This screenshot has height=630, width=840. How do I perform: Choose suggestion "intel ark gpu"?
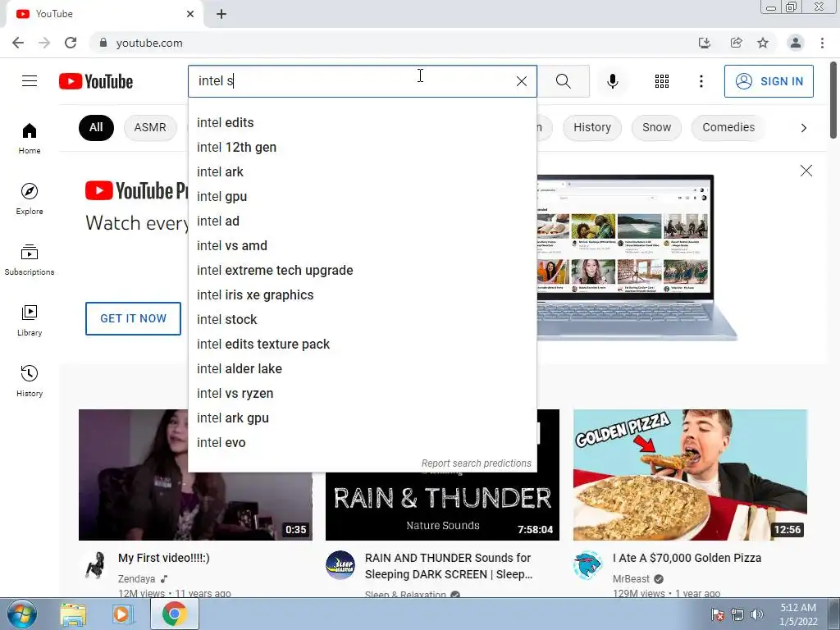coord(362,418)
